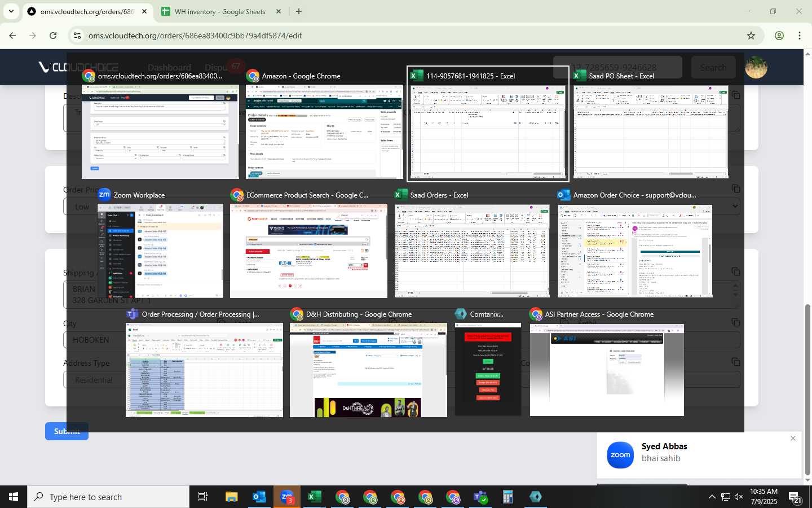This screenshot has height=508, width=812.
Task: Close the oms.vcloudtech.org browser tab
Action: [144, 11]
